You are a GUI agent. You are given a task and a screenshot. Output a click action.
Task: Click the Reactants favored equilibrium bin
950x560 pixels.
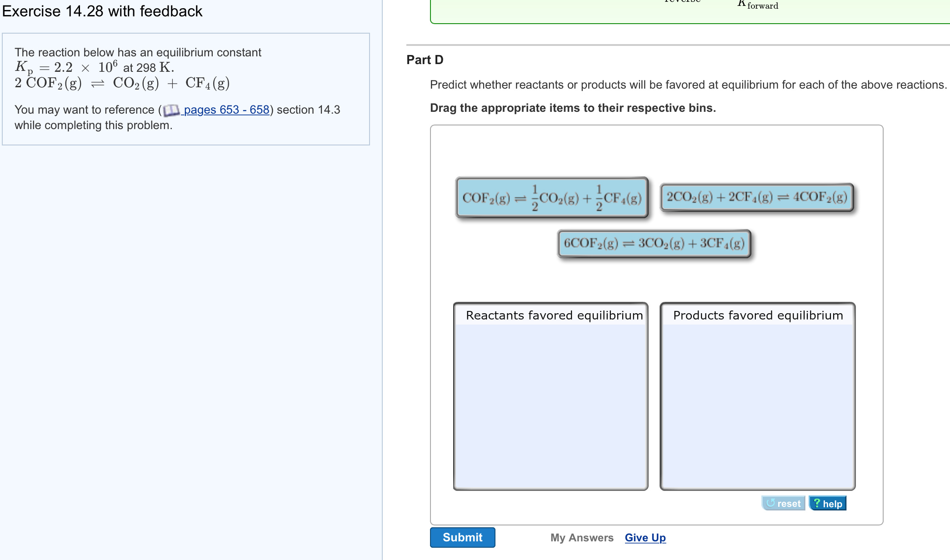[x=550, y=396]
